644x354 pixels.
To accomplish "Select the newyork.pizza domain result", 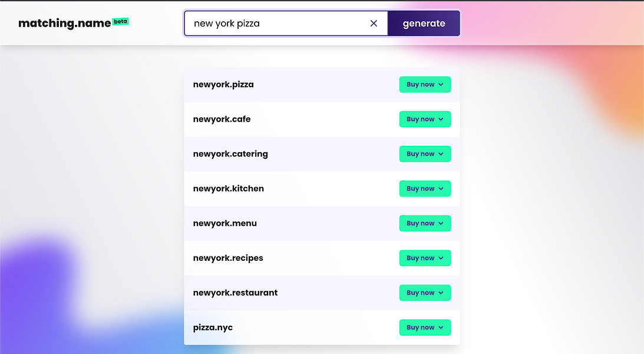I will [x=223, y=85].
